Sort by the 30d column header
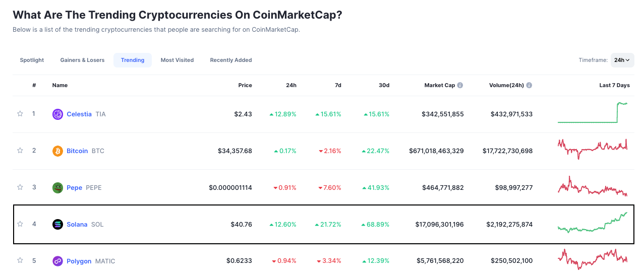This screenshot has height=277, width=644. coord(384,86)
